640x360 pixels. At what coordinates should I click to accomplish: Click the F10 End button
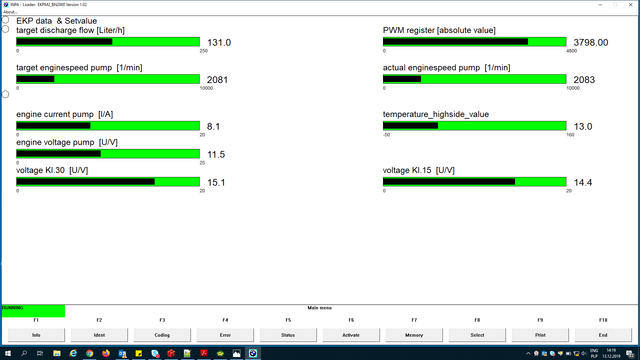[x=603, y=335]
